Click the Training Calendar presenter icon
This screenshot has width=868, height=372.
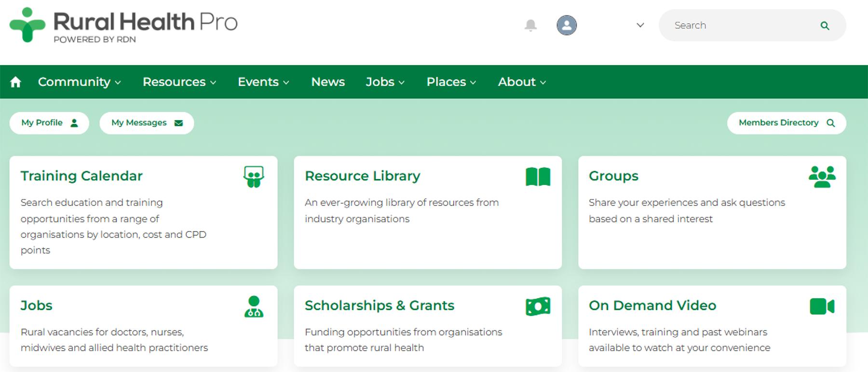pos(254,177)
